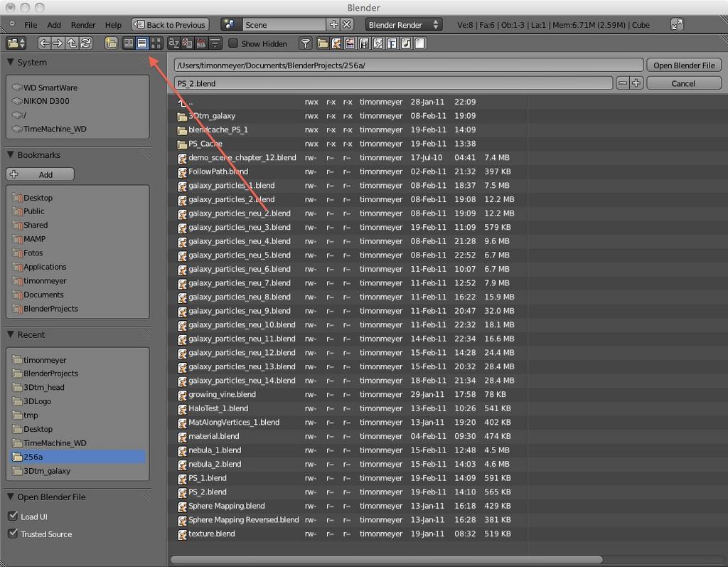Switch to thumbnail display mode
This screenshot has height=567, width=728.
click(156, 43)
